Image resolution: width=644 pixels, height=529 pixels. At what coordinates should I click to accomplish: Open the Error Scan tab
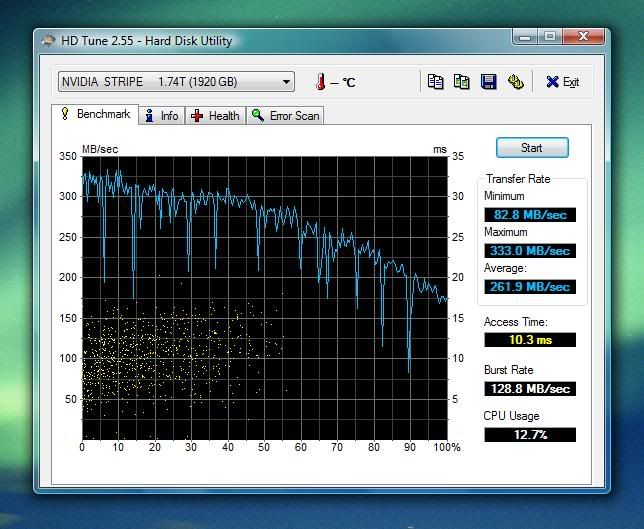pyautogui.click(x=285, y=116)
